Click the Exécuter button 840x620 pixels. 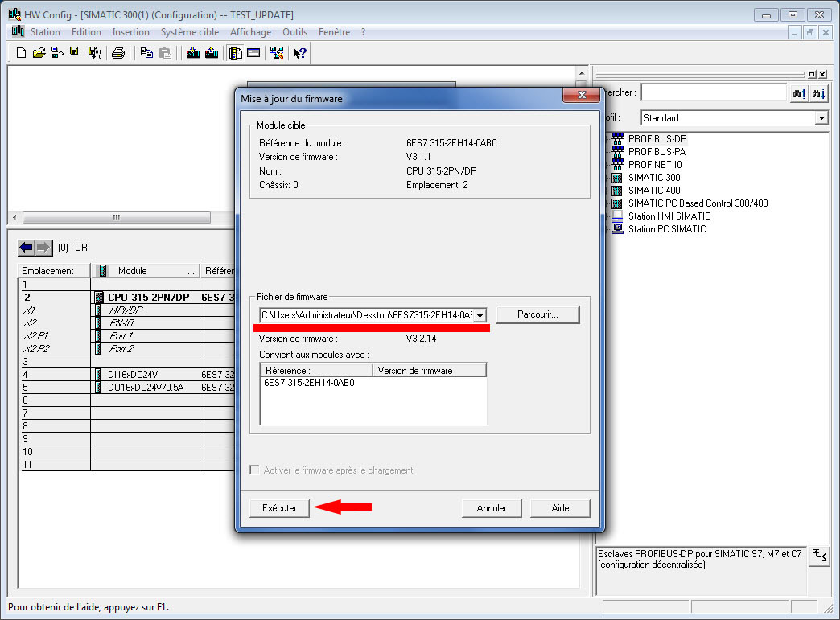tap(279, 508)
